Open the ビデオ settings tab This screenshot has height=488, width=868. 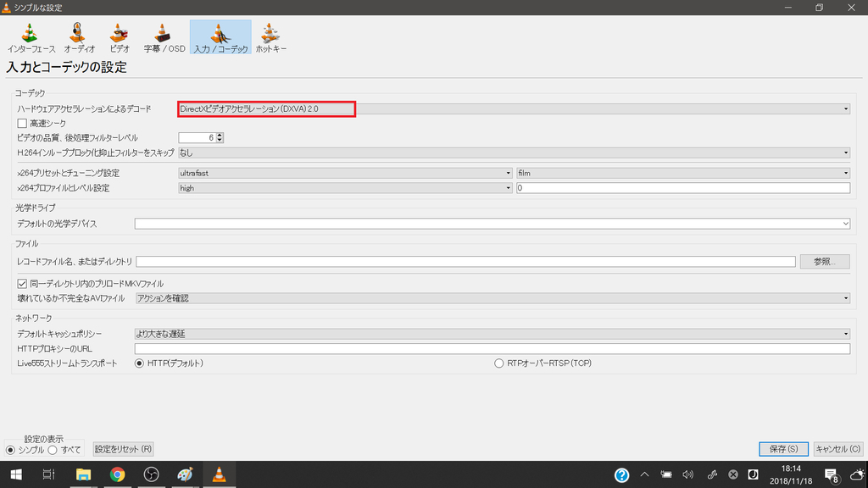click(x=119, y=37)
